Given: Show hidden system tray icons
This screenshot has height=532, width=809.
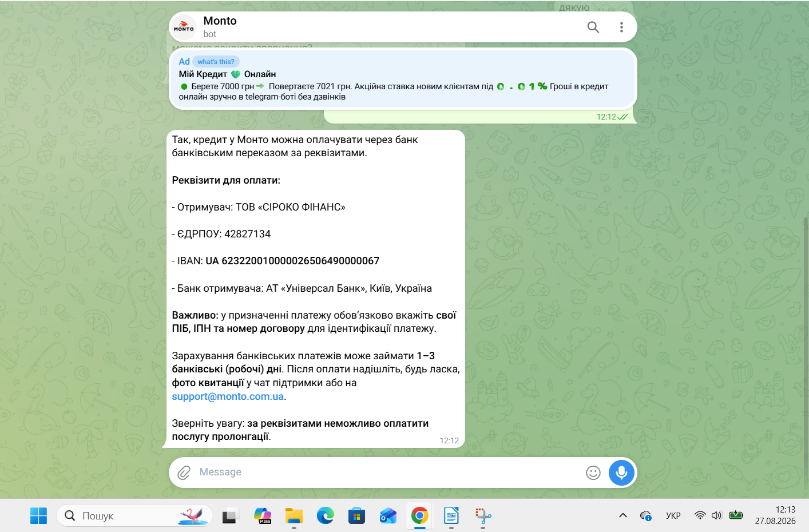Looking at the screenshot, I should tap(623, 515).
